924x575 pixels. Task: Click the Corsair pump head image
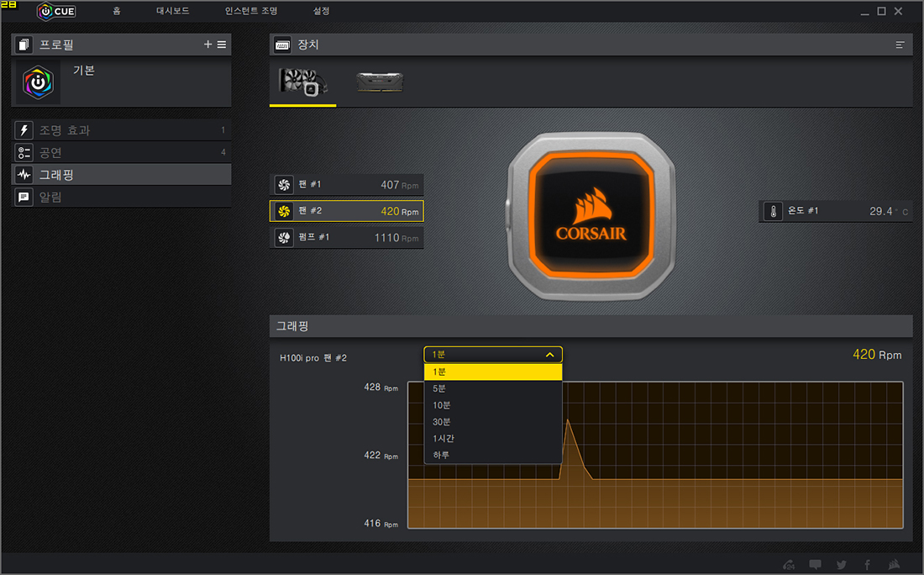click(x=591, y=216)
